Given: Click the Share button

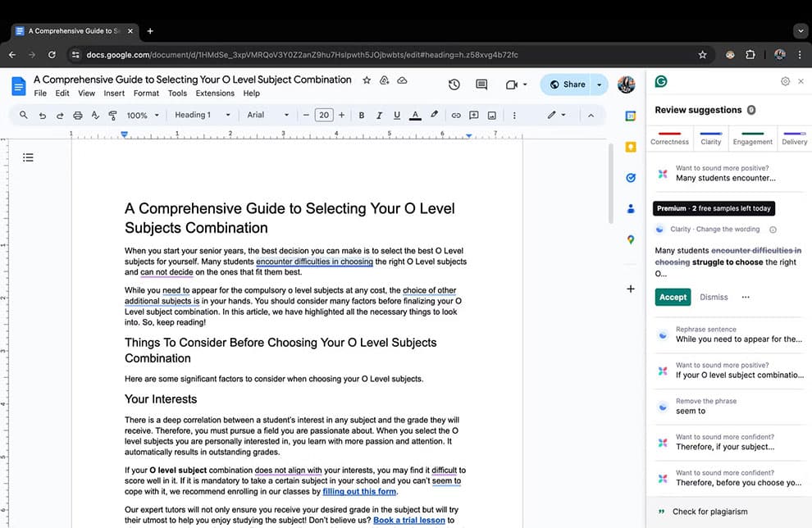Looking at the screenshot, I should click(x=567, y=84).
